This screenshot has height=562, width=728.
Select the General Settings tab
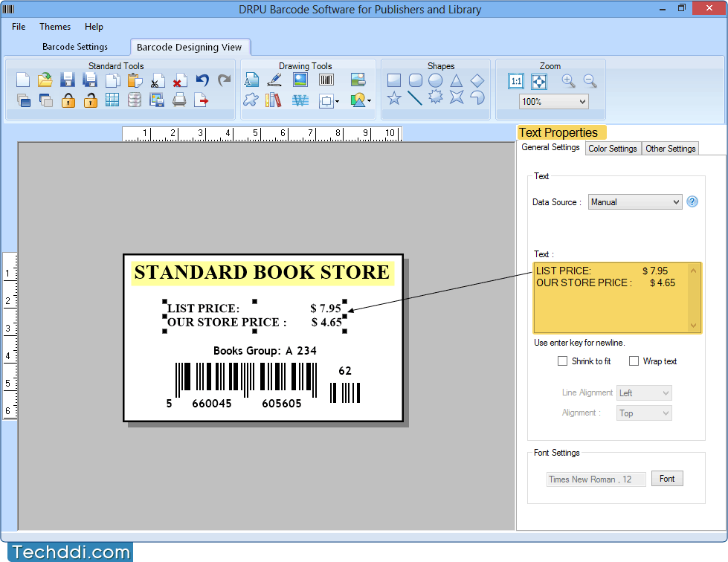550,147
